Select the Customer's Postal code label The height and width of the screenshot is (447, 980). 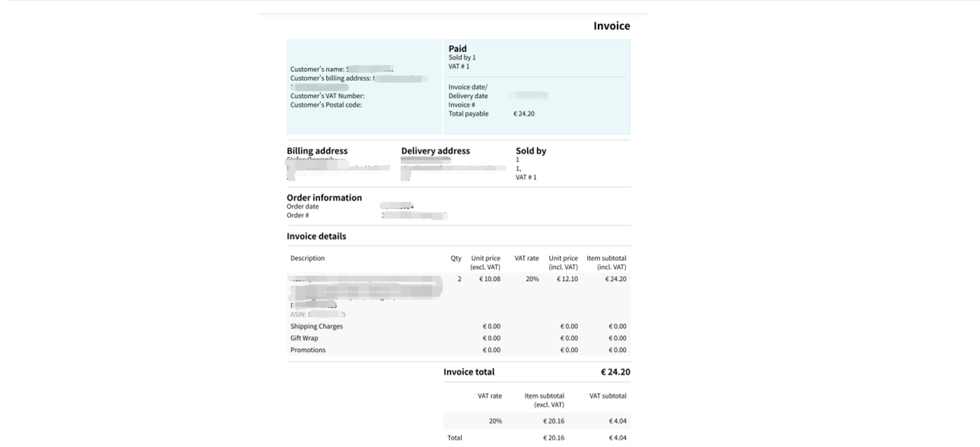[326, 105]
